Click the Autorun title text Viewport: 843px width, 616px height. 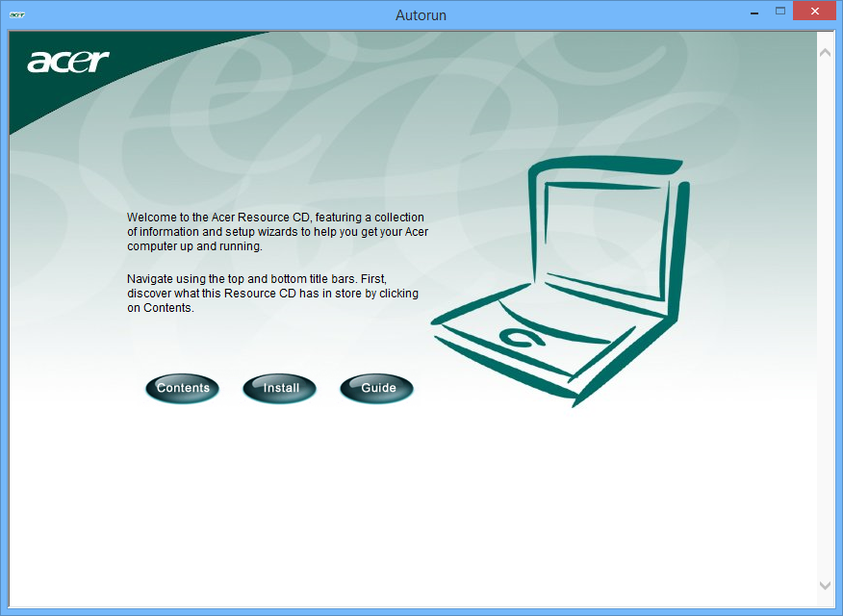tap(421, 15)
